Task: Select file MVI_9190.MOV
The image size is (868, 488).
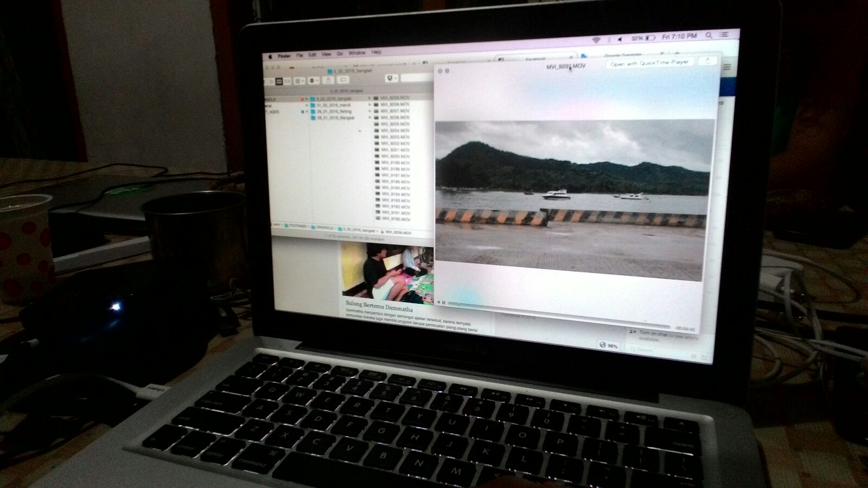Action: (x=393, y=219)
